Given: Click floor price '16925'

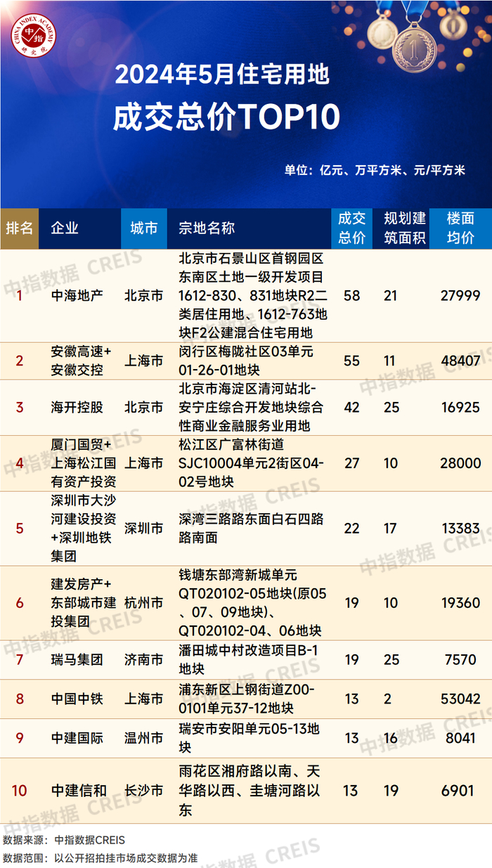Looking at the screenshot, I should coord(460,407).
